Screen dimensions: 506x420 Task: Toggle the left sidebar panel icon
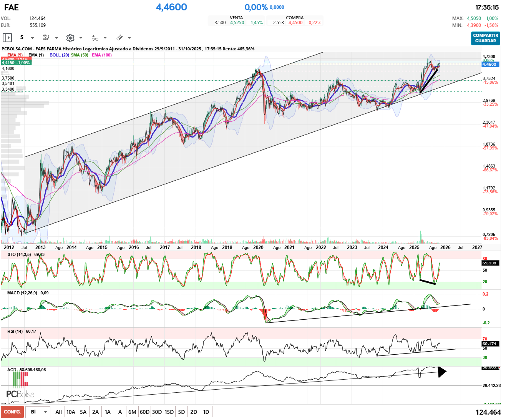(x=7, y=38)
